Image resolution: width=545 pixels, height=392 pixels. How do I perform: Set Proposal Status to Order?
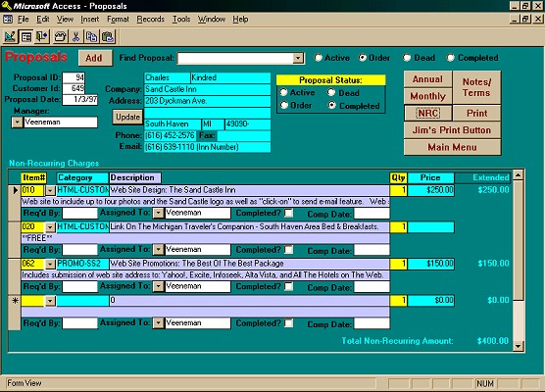pos(283,105)
